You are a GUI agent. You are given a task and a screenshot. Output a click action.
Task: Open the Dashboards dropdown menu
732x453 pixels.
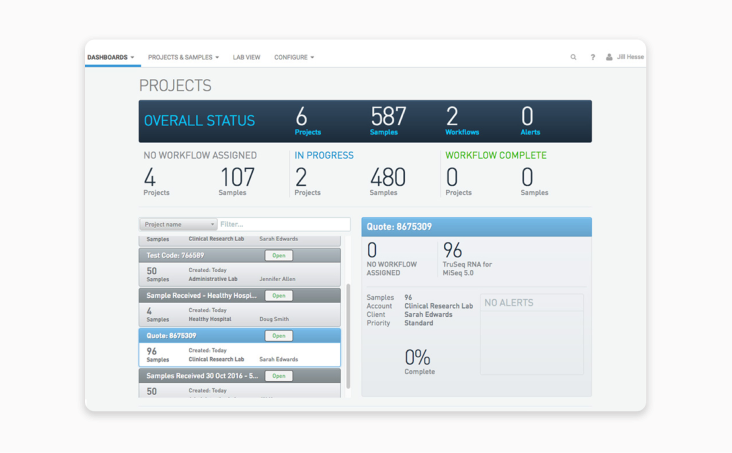point(110,57)
